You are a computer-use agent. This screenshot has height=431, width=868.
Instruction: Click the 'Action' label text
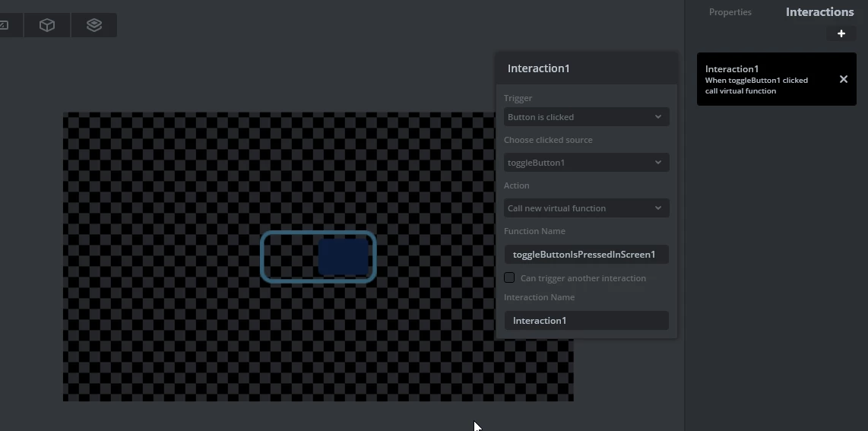517,185
